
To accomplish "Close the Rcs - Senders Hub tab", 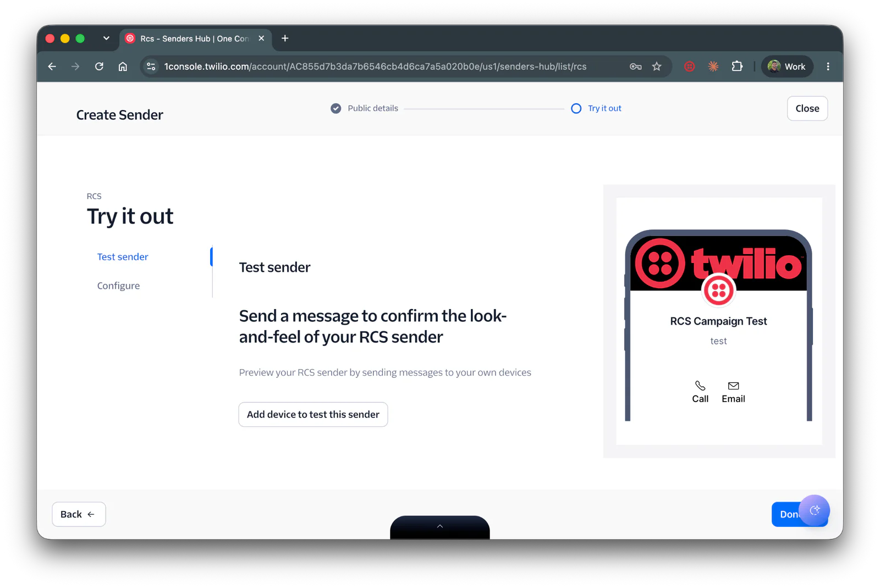I will click(261, 39).
